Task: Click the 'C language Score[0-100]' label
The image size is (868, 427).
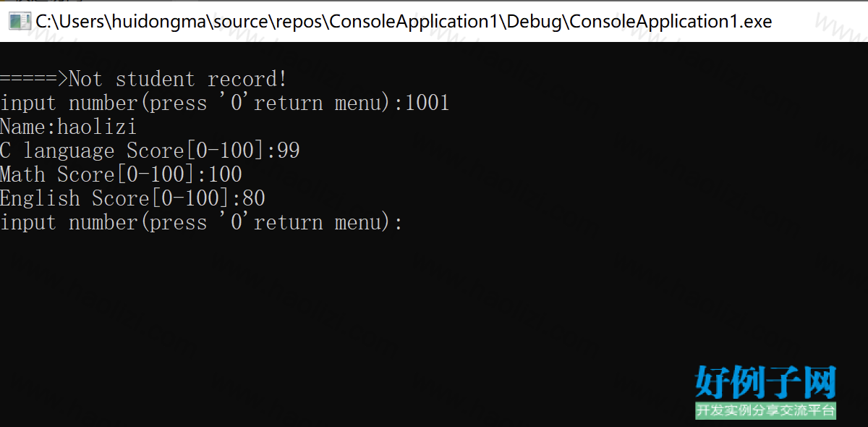Action: (x=133, y=151)
